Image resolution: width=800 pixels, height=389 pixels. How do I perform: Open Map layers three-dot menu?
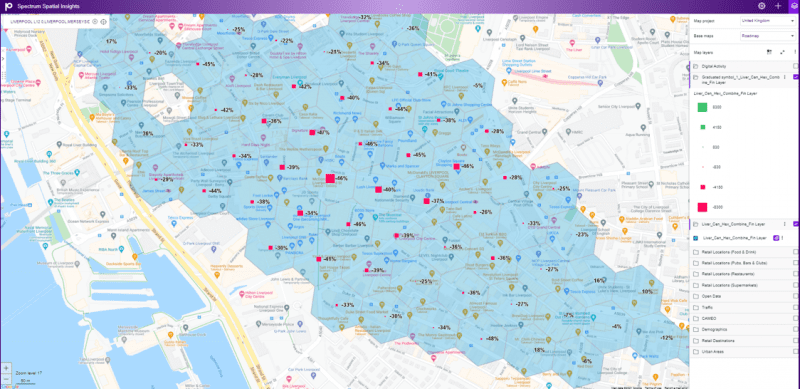(x=795, y=52)
